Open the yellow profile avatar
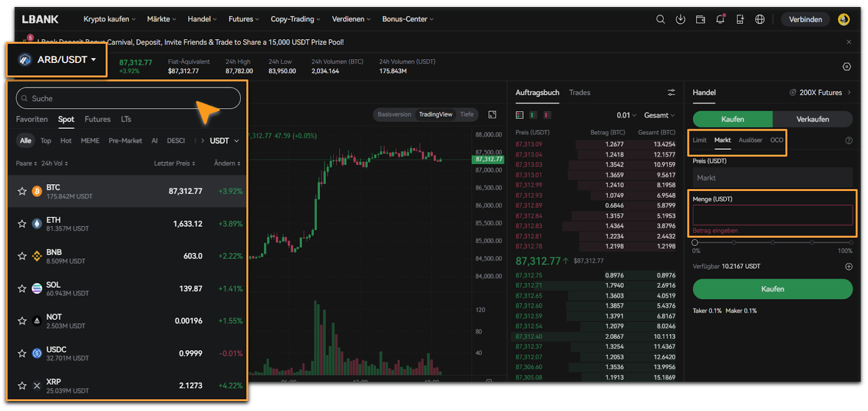Screen dimensions: 868x411 coord(844,19)
